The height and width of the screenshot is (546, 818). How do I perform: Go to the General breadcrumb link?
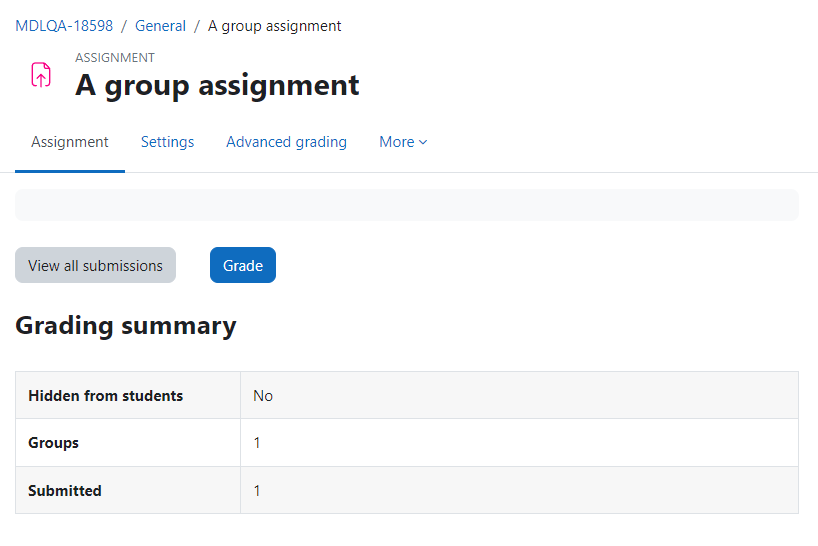click(160, 26)
